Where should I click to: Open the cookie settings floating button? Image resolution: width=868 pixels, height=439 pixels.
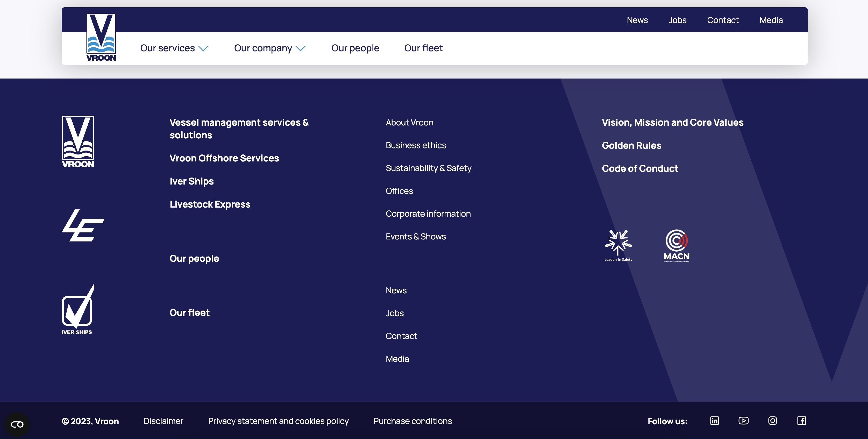[x=17, y=424]
